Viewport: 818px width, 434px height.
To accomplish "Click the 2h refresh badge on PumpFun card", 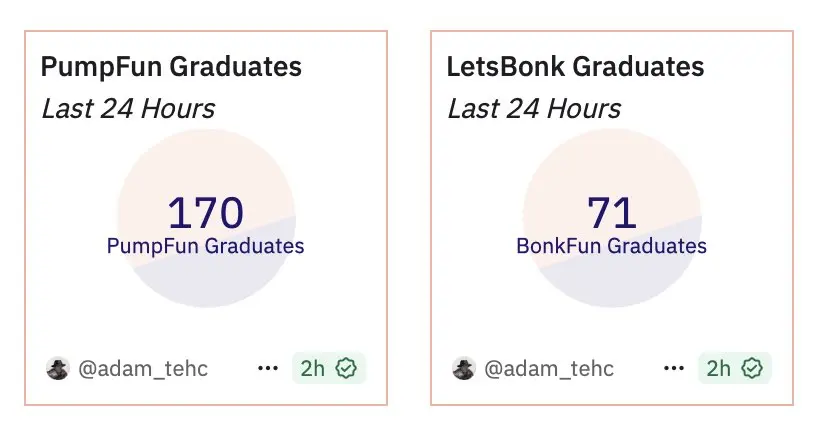I will click(x=329, y=368).
